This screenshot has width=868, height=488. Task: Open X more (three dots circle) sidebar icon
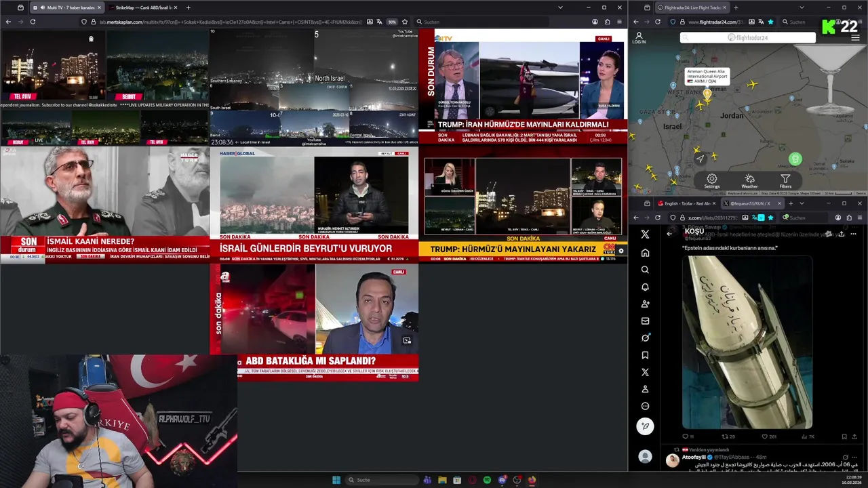click(645, 406)
